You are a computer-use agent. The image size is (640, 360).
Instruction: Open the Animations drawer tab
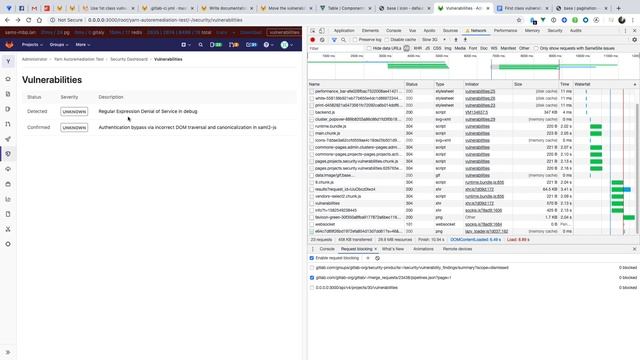pyautogui.click(x=423, y=249)
